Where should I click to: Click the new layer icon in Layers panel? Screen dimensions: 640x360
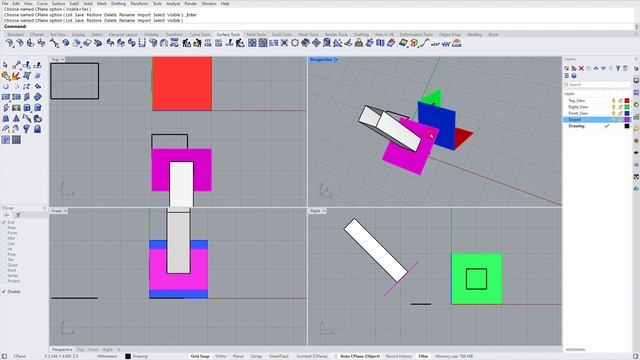(567, 69)
